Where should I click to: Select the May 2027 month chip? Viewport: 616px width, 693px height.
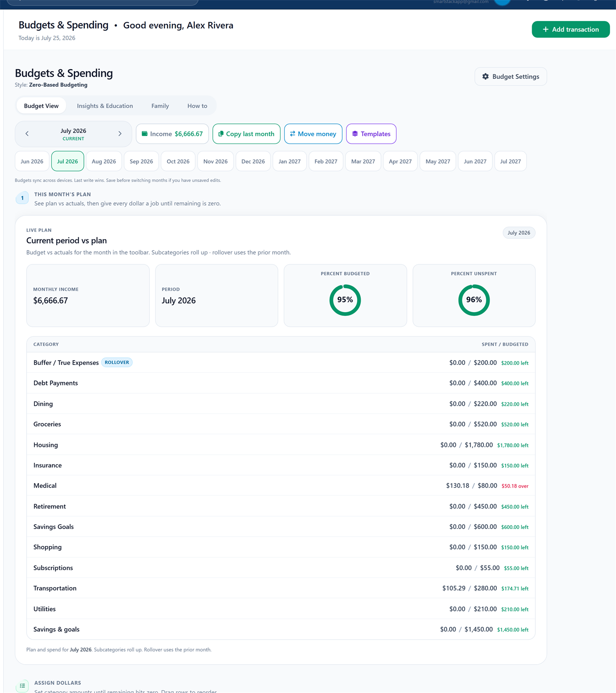click(438, 161)
